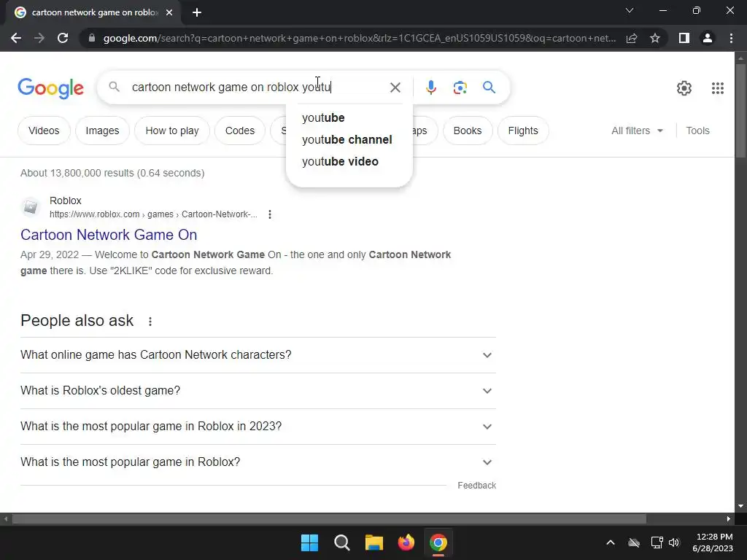Start a voice search with microphone

click(430, 87)
